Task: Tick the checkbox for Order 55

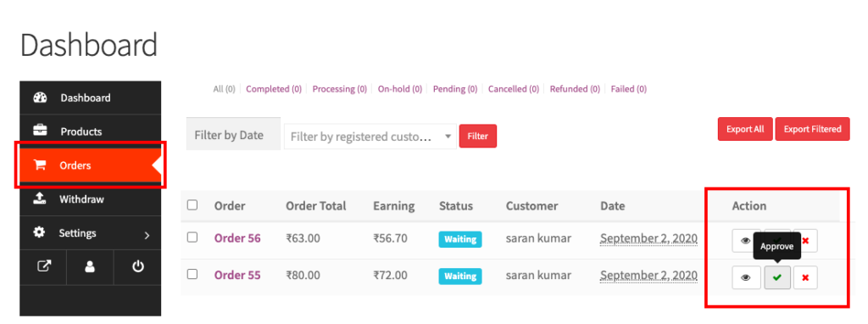Action: [192, 274]
